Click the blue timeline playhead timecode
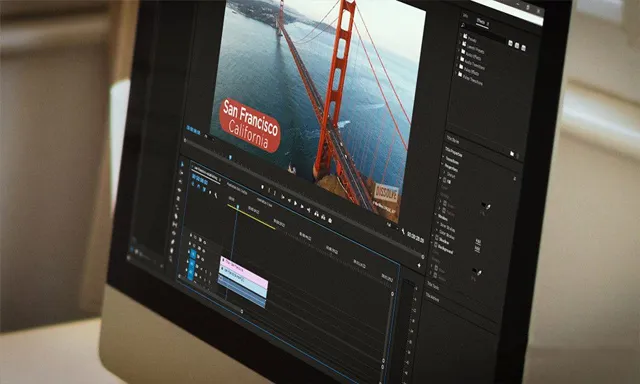 (199, 179)
